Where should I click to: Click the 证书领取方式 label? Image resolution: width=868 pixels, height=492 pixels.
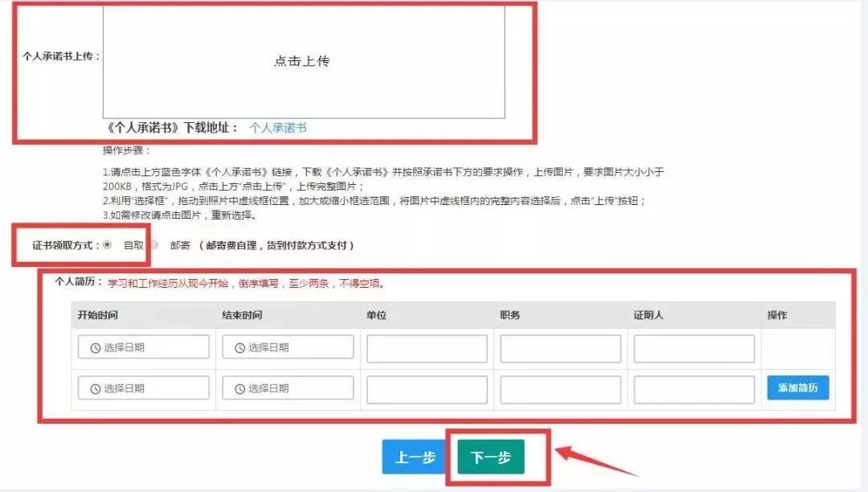(x=65, y=245)
